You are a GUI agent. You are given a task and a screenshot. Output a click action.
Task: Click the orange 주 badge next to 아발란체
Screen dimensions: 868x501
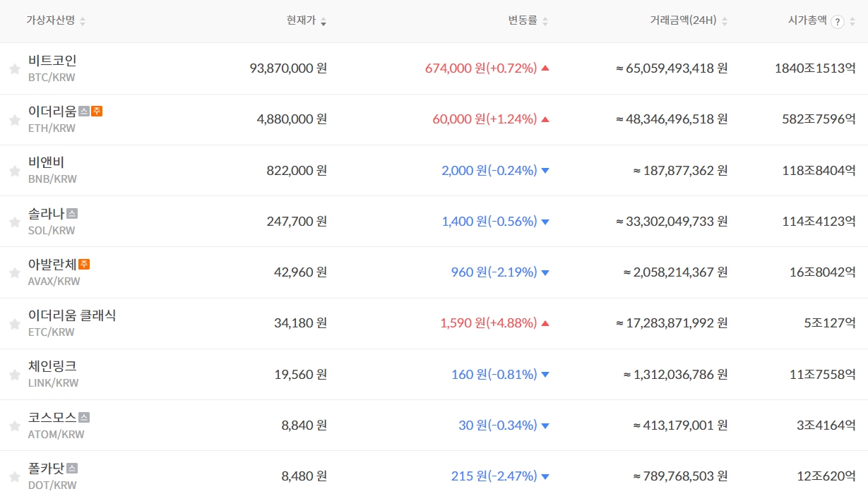[84, 264]
